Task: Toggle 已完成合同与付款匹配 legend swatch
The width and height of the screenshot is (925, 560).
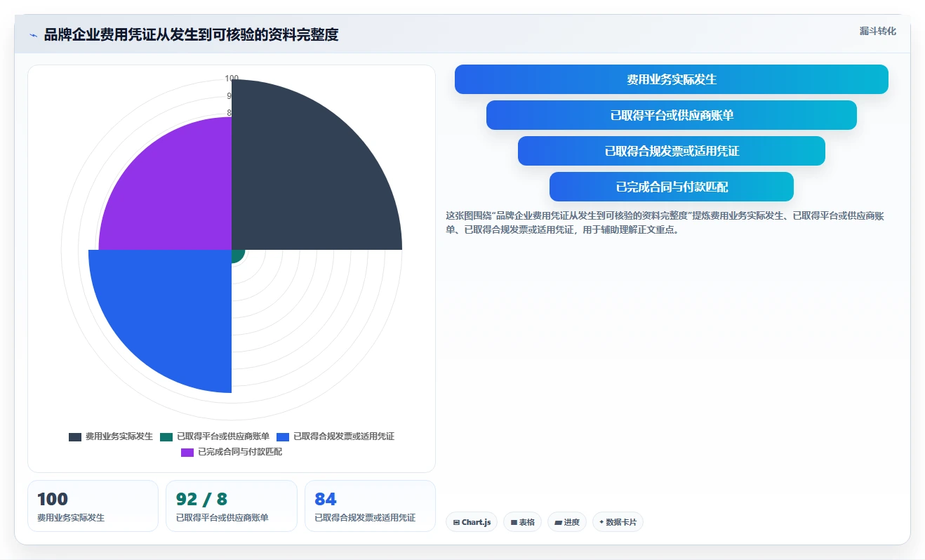Action: coord(187,452)
